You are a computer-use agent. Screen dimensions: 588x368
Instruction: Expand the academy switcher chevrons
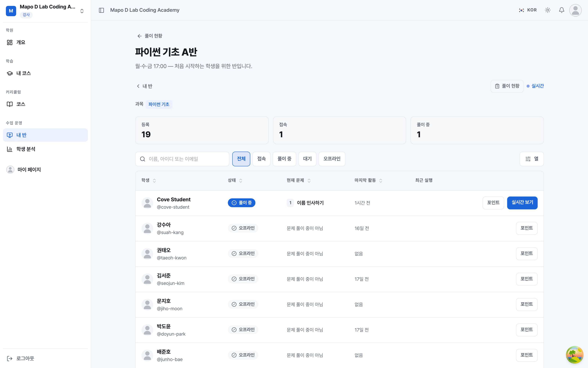click(82, 11)
